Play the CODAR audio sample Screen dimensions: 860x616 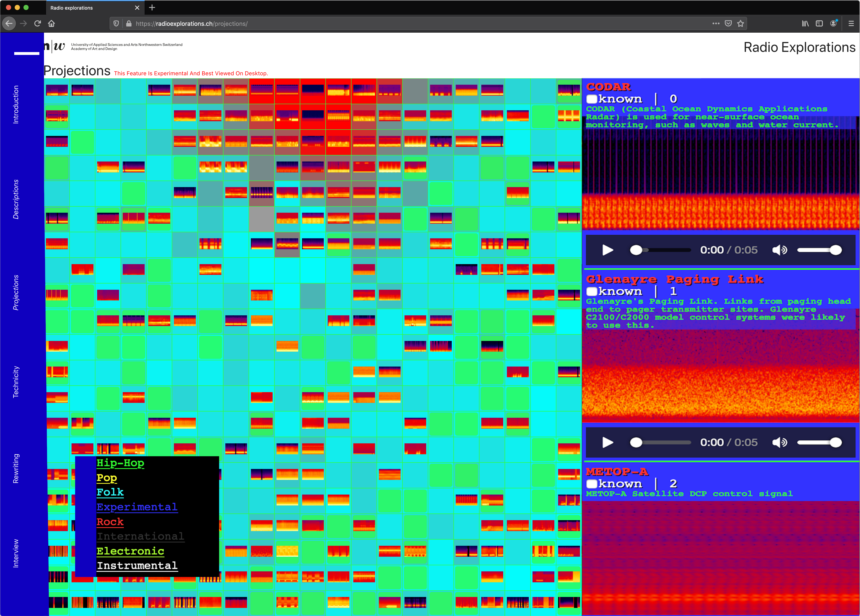(608, 250)
